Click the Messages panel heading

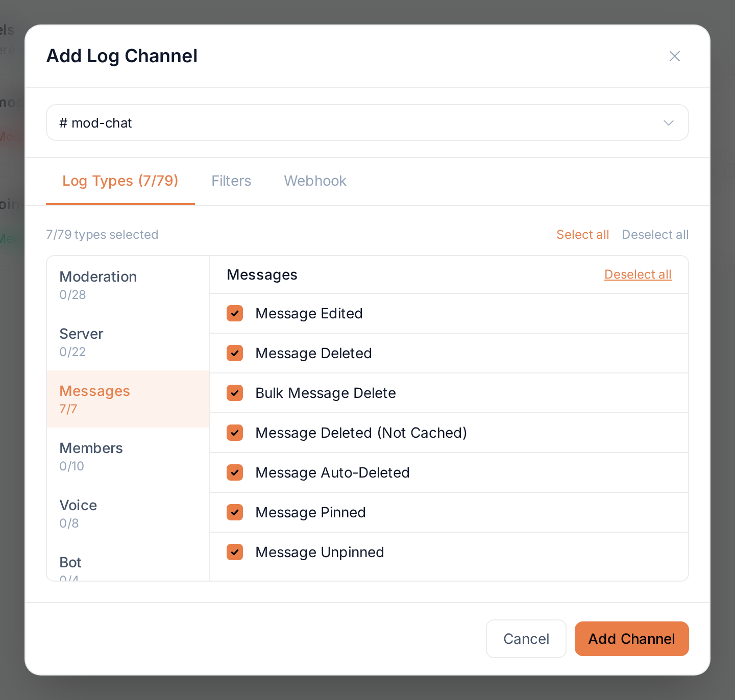click(x=262, y=274)
